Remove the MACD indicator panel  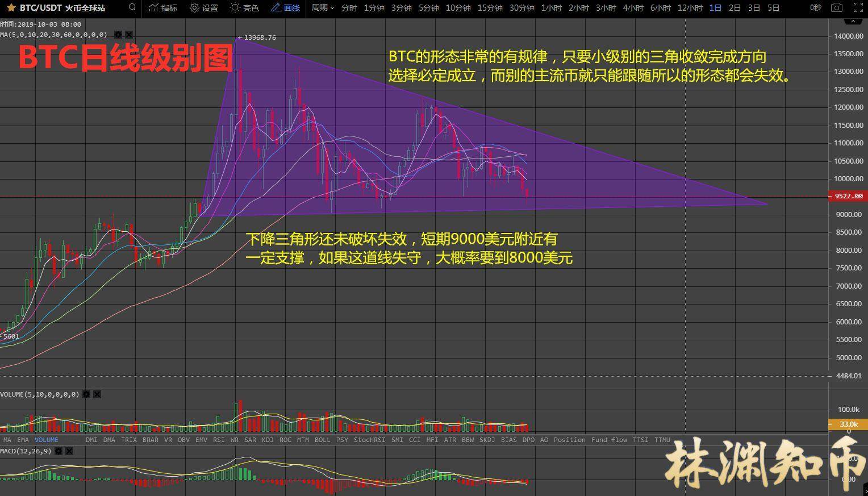(x=69, y=451)
